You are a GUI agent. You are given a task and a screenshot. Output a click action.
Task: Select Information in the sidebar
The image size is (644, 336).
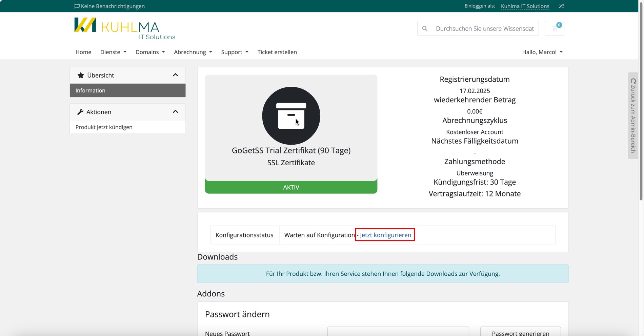click(128, 90)
